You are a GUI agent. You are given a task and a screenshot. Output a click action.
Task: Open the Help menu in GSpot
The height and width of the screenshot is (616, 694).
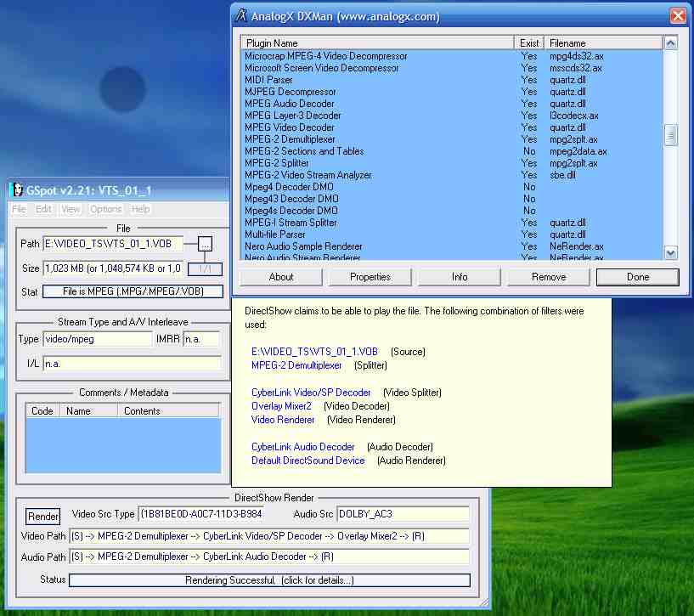coord(141,209)
